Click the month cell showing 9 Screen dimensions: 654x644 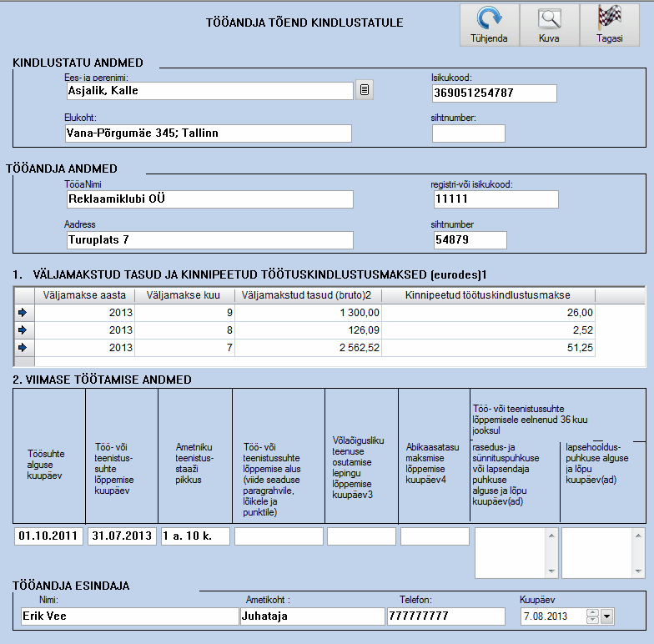point(184,312)
